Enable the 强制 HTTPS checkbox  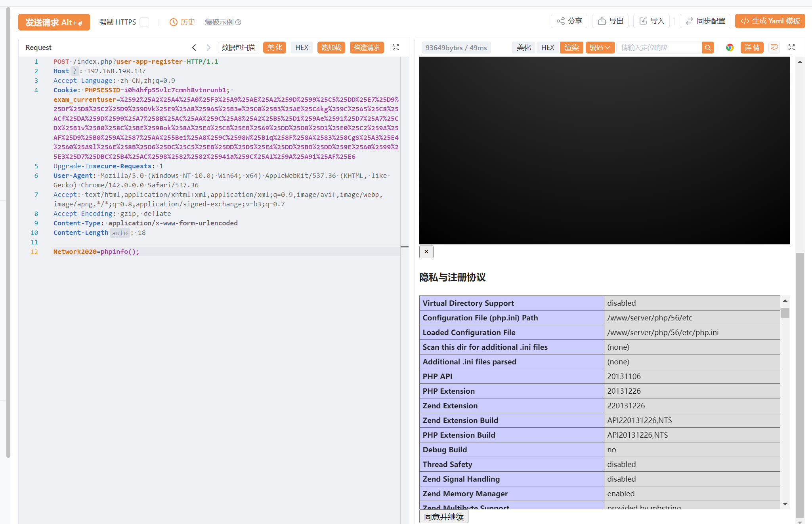coord(144,22)
